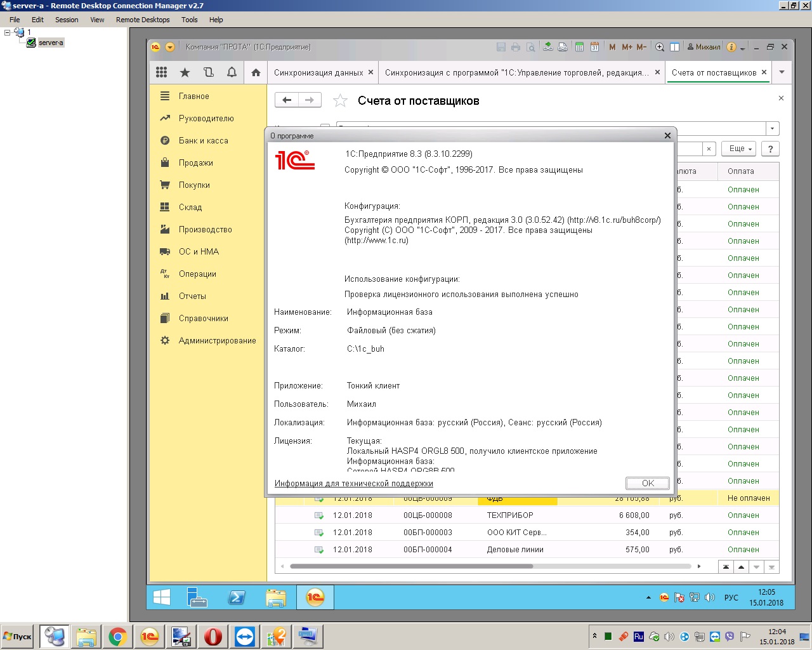Clear the search field with the x button
812x650 pixels.
[709, 149]
